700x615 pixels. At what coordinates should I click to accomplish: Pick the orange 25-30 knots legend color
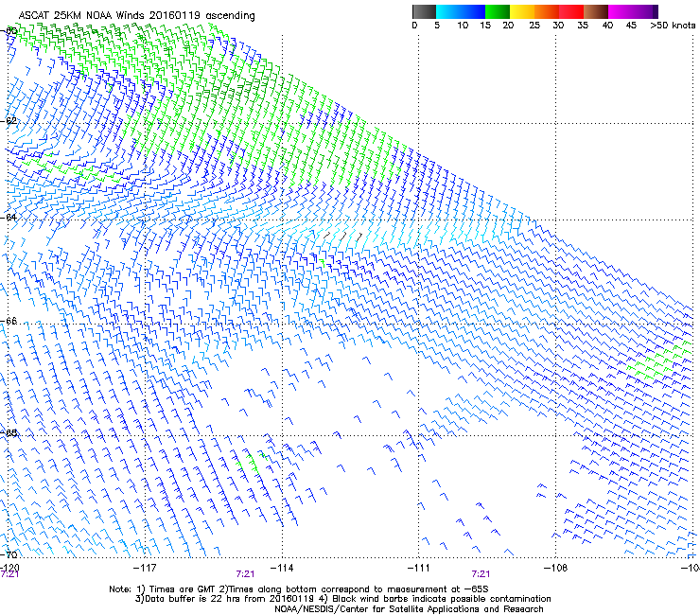547,11
